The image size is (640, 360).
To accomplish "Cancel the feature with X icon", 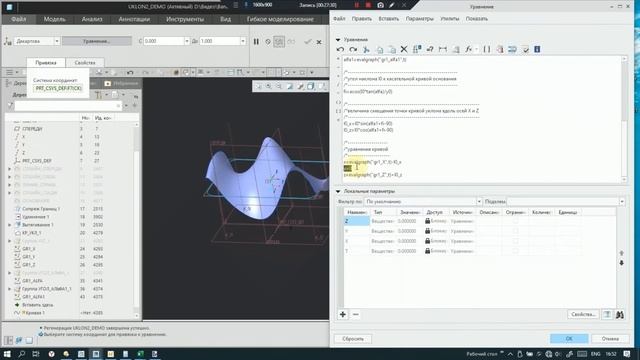I will pyautogui.click(x=319, y=42).
